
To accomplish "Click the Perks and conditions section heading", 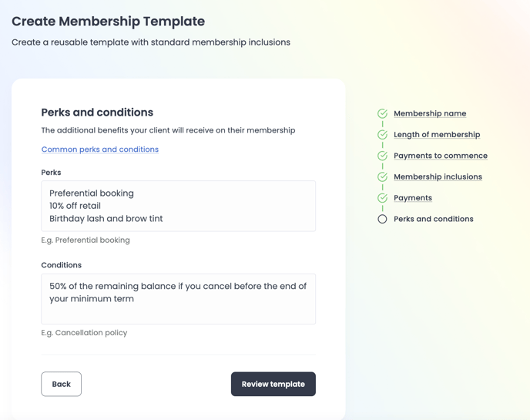I will coord(97,113).
